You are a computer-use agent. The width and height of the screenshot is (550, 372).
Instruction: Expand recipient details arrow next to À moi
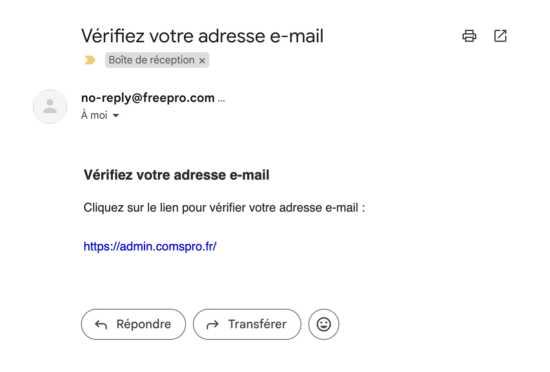pyautogui.click(x=116, y=115)
